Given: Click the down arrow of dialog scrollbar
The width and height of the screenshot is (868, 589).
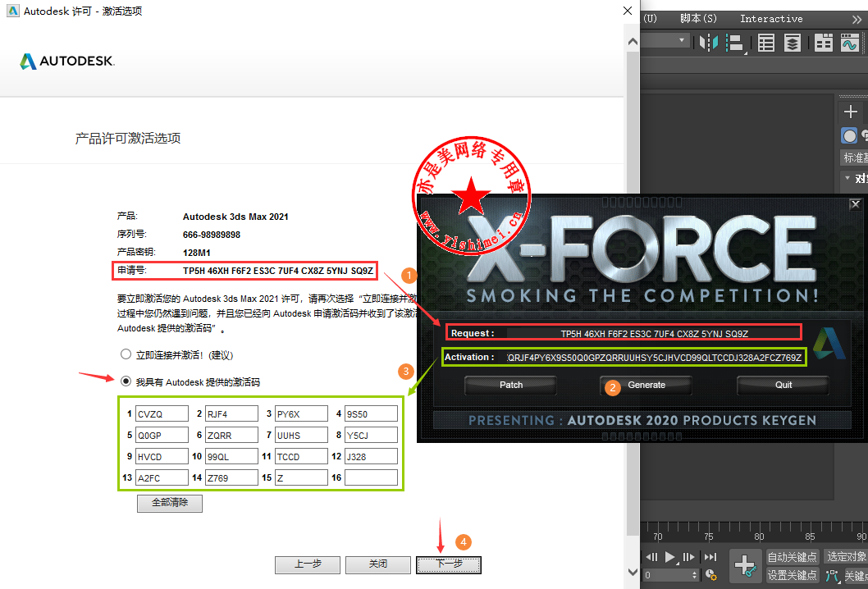Looking at the screenshot, I should [x=633, y=571].
